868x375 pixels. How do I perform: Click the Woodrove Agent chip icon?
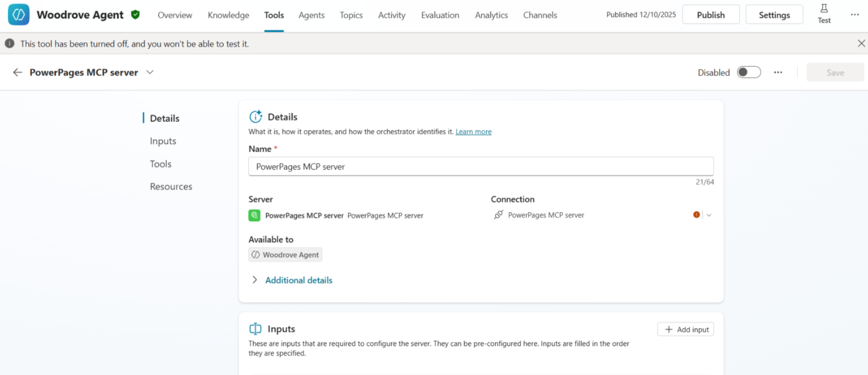pyautogui.click(x=256, y=255)
